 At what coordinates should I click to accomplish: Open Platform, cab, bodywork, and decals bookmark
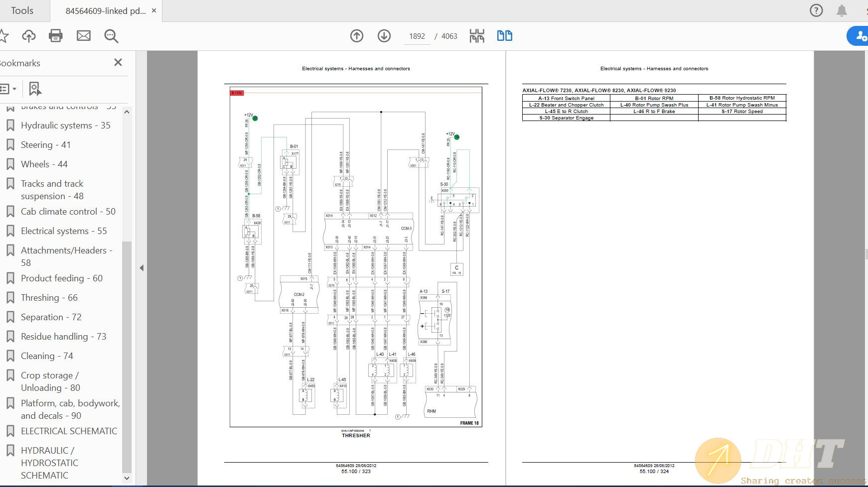(70, 409)
